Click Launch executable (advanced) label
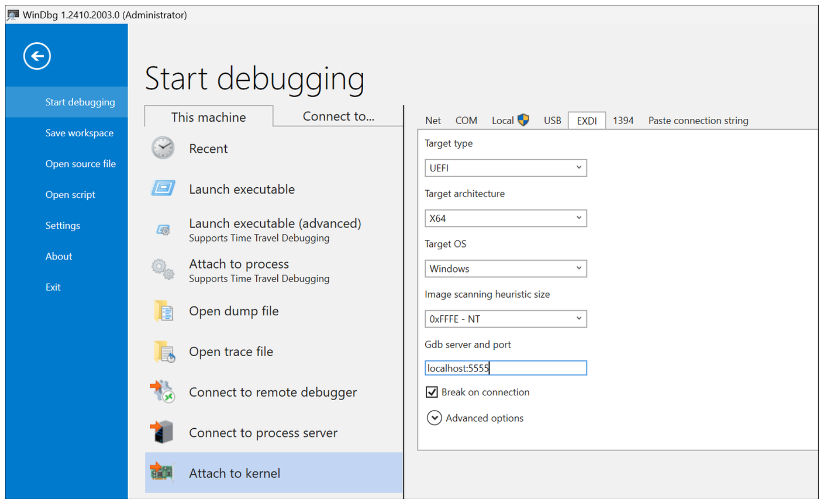The image size is (823, 504). coord(275,223)
